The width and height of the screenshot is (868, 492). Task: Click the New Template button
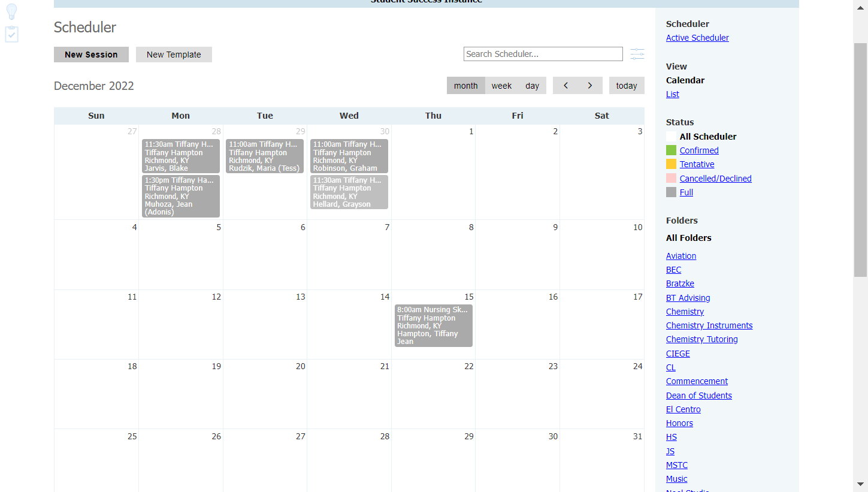click(174, 55)
